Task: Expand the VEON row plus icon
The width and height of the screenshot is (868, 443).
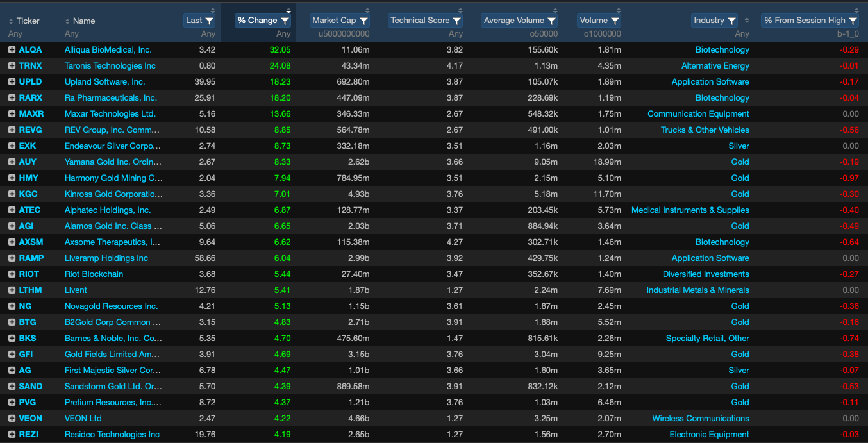Action: tap(12, 419)
